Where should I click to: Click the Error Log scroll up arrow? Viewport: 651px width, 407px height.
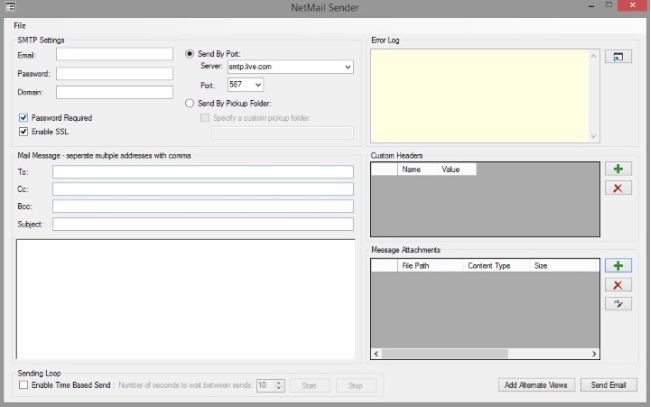tap(594, 56)
